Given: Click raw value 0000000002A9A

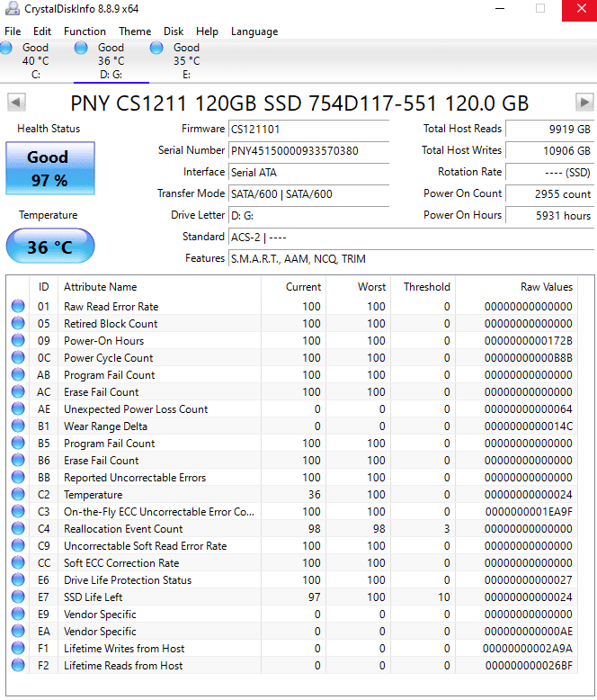Looking at the screenshot, I should coord(528,648).
